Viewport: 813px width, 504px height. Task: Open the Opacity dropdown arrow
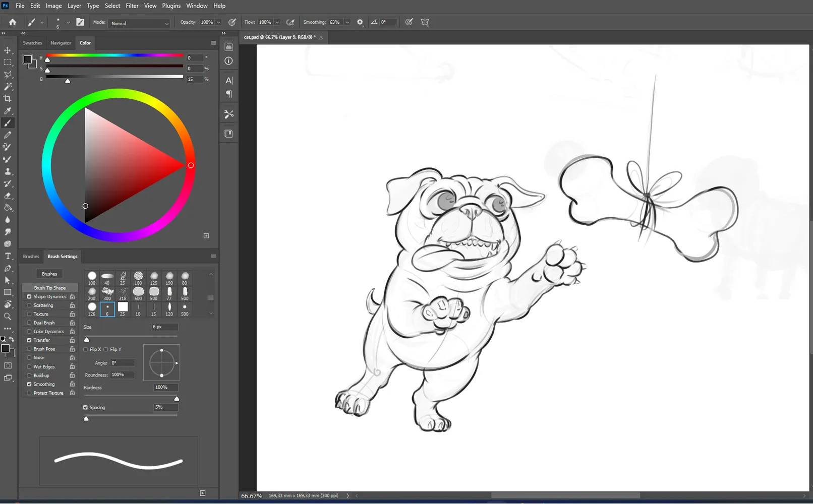tap(218, 22)
